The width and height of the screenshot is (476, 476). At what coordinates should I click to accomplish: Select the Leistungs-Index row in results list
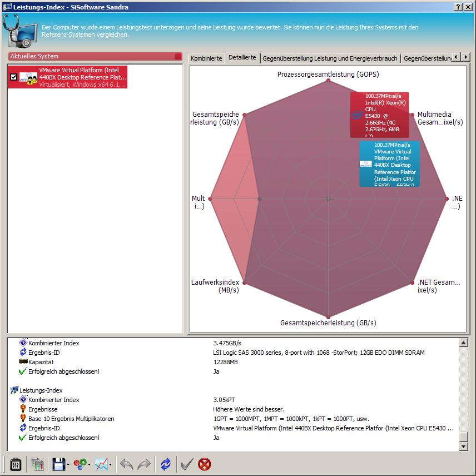tap(41, 390)
